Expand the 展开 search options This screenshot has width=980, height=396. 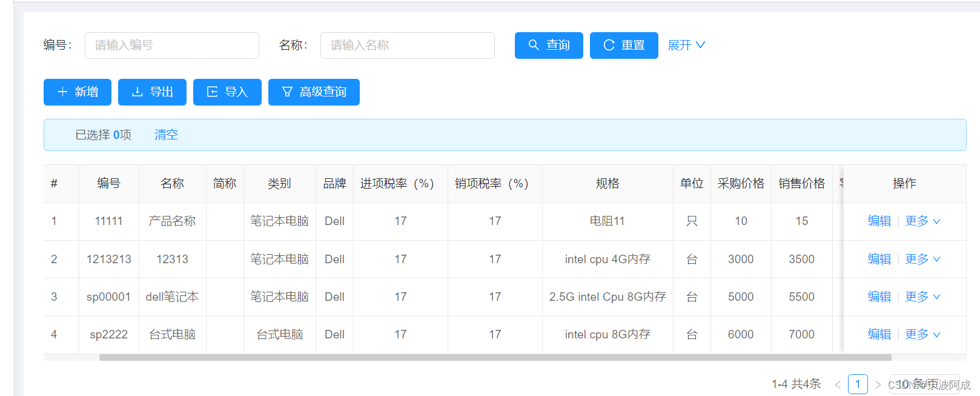pos(686,45)
